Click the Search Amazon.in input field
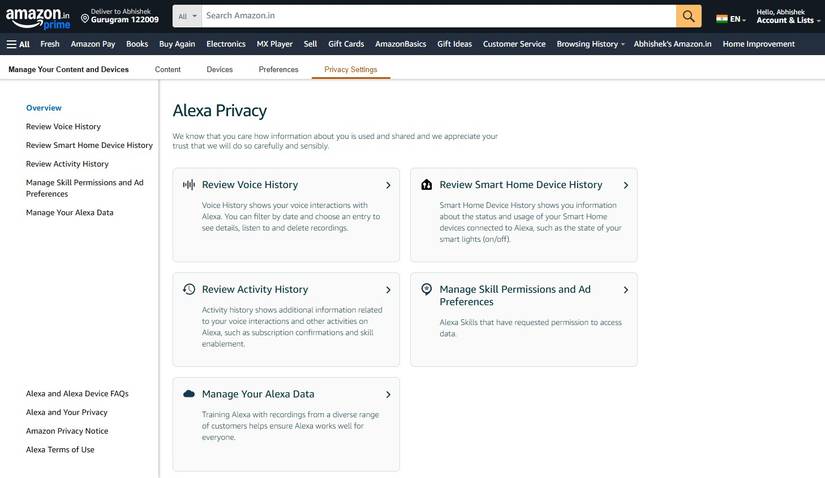The height and width of the screenshot is (478, 825). pos(438,16)
